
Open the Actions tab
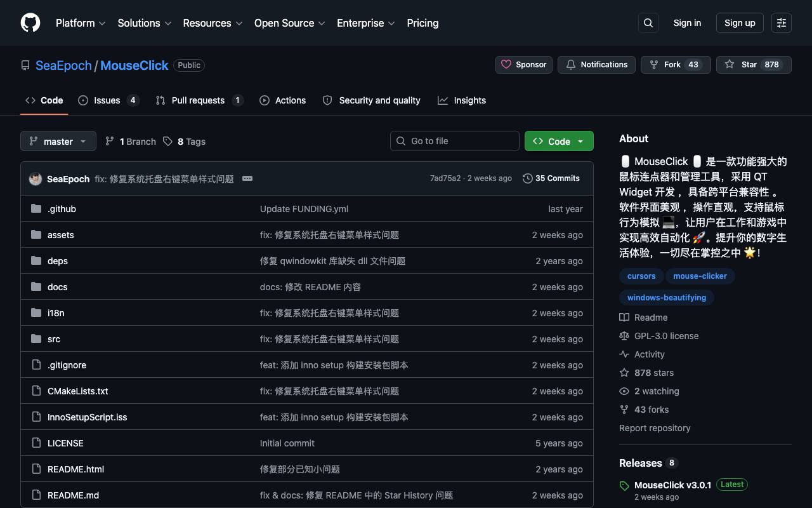click(283, 100)
